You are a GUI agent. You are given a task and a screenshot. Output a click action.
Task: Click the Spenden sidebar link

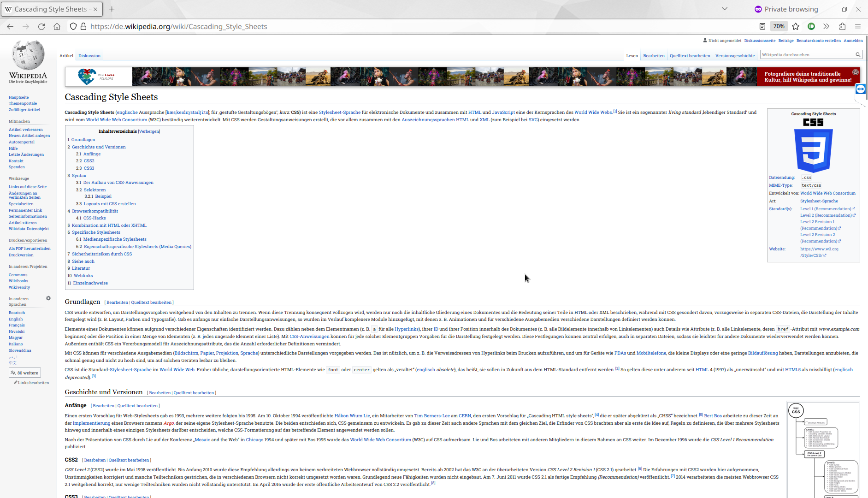click(x=17, y=167)
